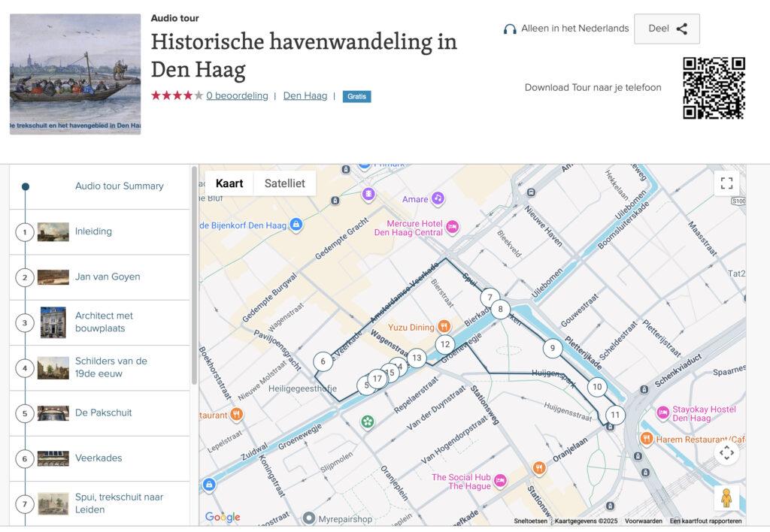Select the Yuzu Dining restaurant pin
This screenshot has width=770, height=532.
click(444, 327)
